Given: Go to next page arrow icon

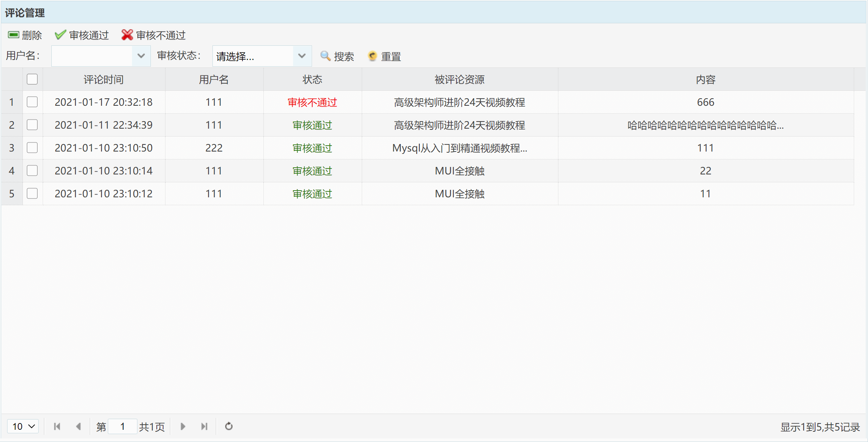Looking at the screenshot, I should click(183, 426).
